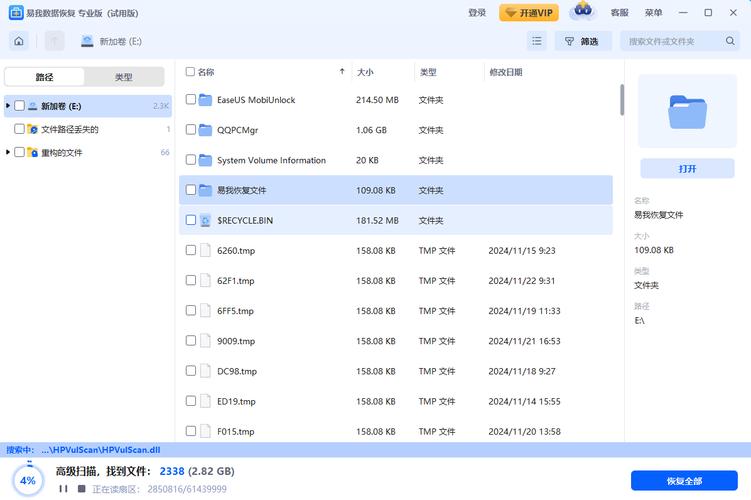Click the 开通VIP button
Screen dimensions: 751x500
(529, 13)
